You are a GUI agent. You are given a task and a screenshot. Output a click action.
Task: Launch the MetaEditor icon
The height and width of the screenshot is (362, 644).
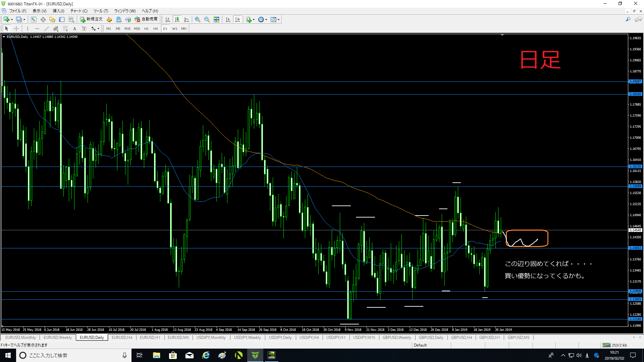pyautogui.click(x=109, y=19)
